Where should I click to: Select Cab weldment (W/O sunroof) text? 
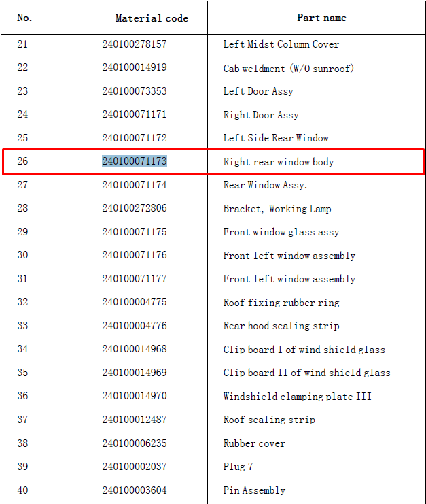click(289, 68)
